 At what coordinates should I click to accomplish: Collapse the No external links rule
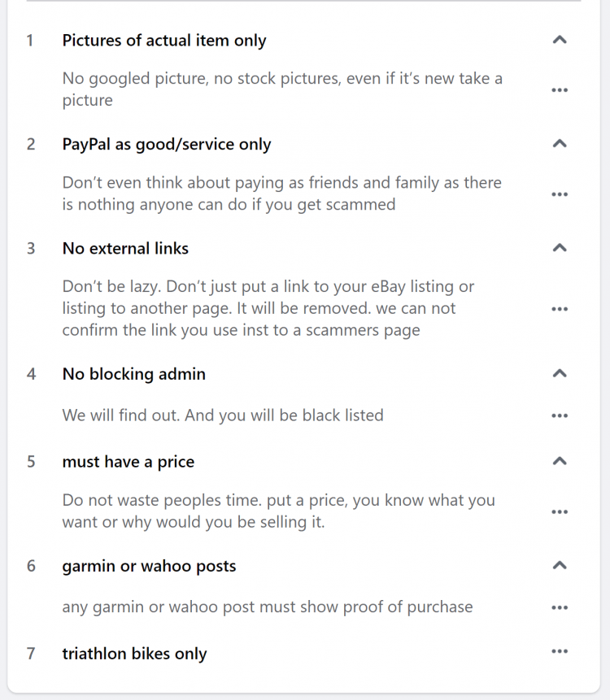[559, 246]
